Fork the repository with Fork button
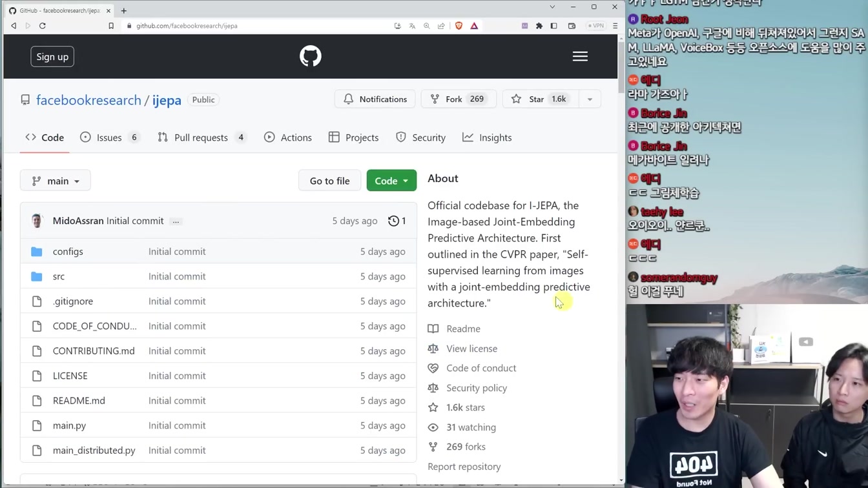Image resolution: width=868 pixels, height=488 pixels. click(459, 99)
